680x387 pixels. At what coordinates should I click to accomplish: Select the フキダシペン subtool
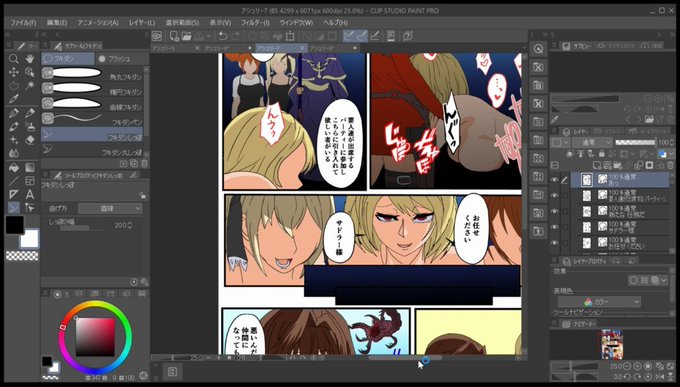click(x=92, y=119)
